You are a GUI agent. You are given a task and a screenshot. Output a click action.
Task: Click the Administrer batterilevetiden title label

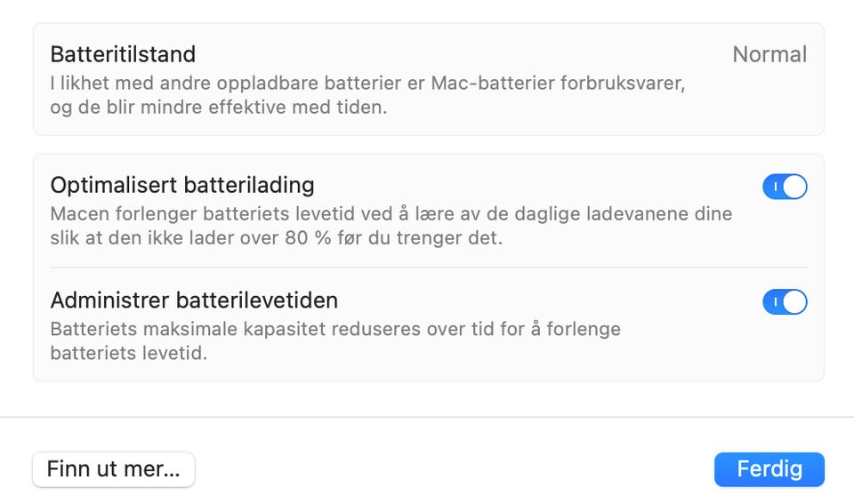[194, 300]
